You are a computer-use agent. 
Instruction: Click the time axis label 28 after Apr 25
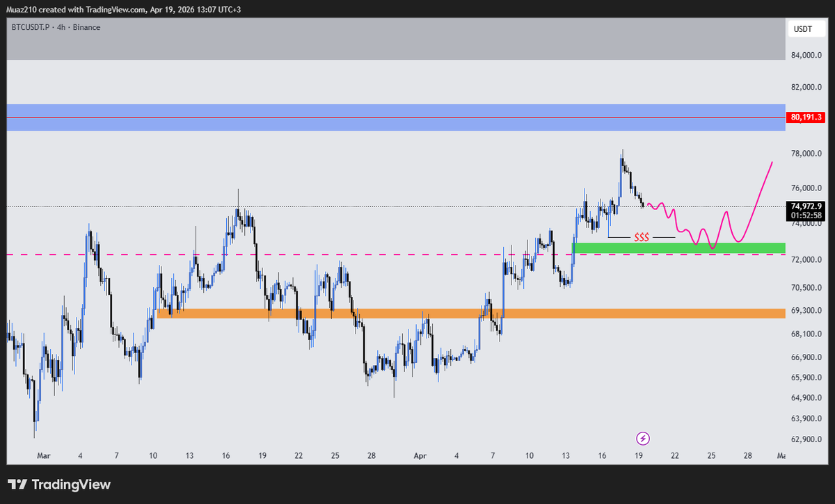(747, 456)
